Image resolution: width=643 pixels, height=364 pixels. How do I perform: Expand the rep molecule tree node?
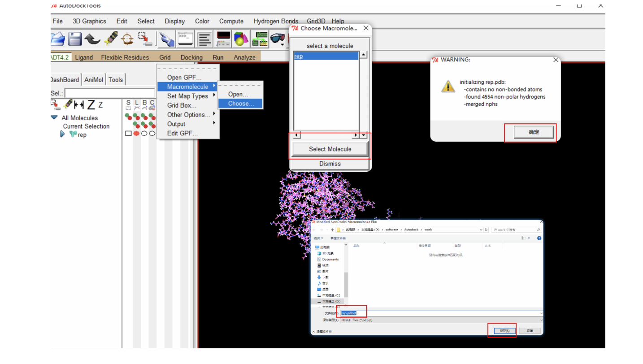(62, 134)
